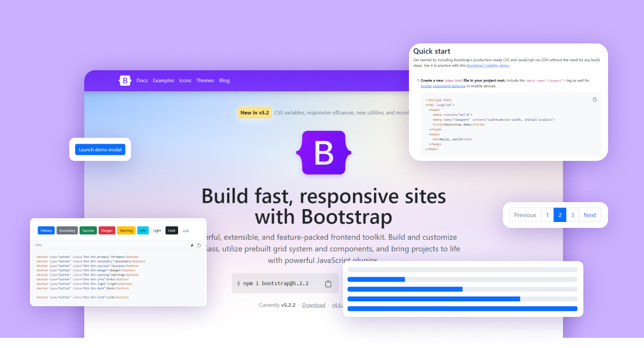Switch to the HTML tab in the snippet panel

(x=39, y=245)
